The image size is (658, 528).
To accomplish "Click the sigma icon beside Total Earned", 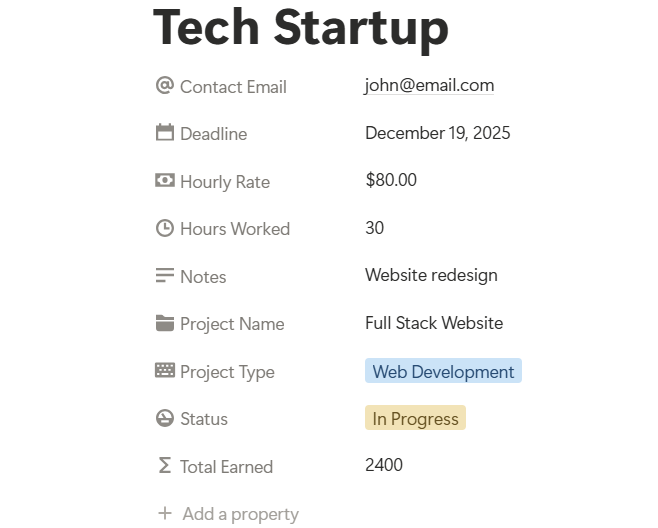I will [x=165, y=466].
